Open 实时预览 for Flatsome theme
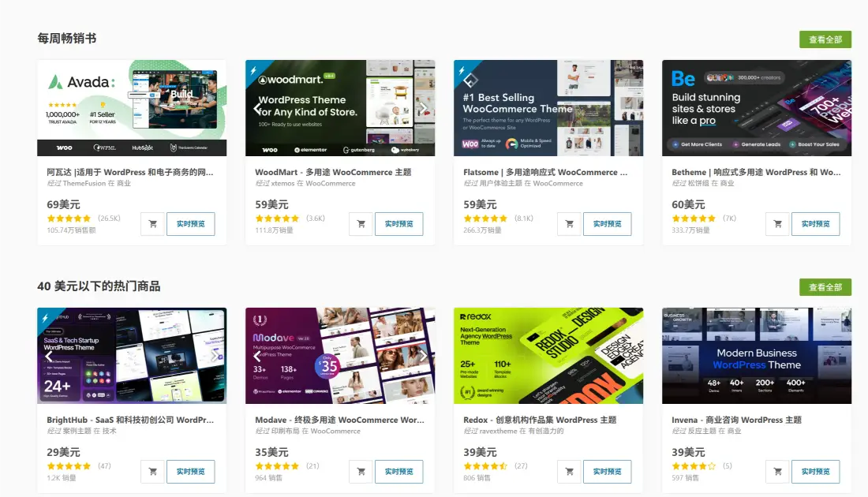This screenshot has width=868, height=497. coord(607,224)
